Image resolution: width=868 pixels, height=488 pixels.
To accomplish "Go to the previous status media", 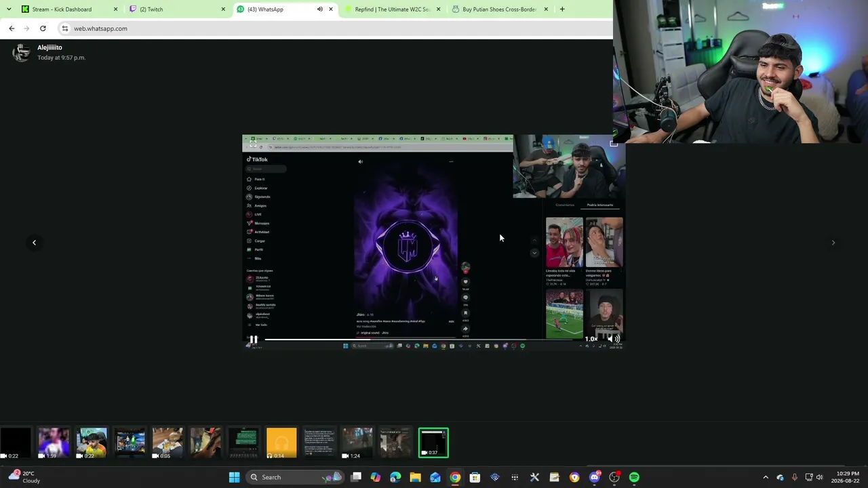I will [x=34, y=243].
